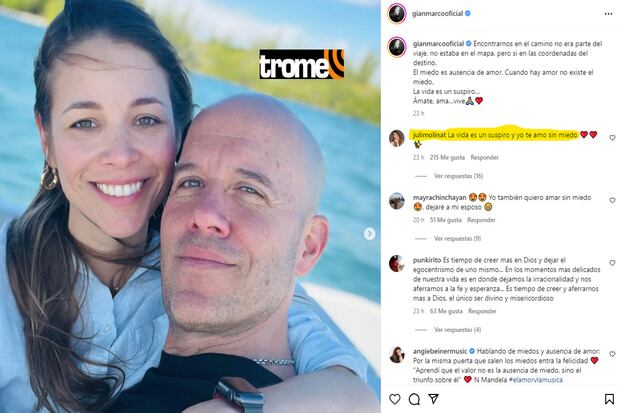Screen dimensions: 620x413
Task: Open the gianmarcooficial profile picture in the header
Action: (x=397, y=14)
